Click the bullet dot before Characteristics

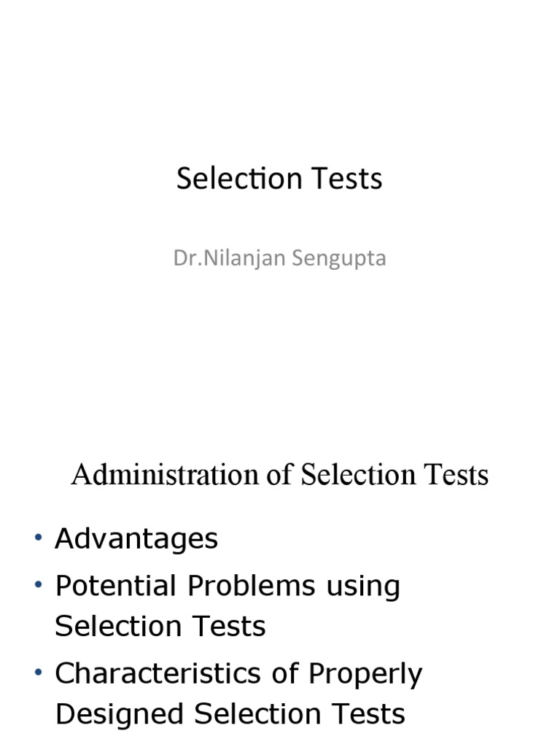point(39,673)
